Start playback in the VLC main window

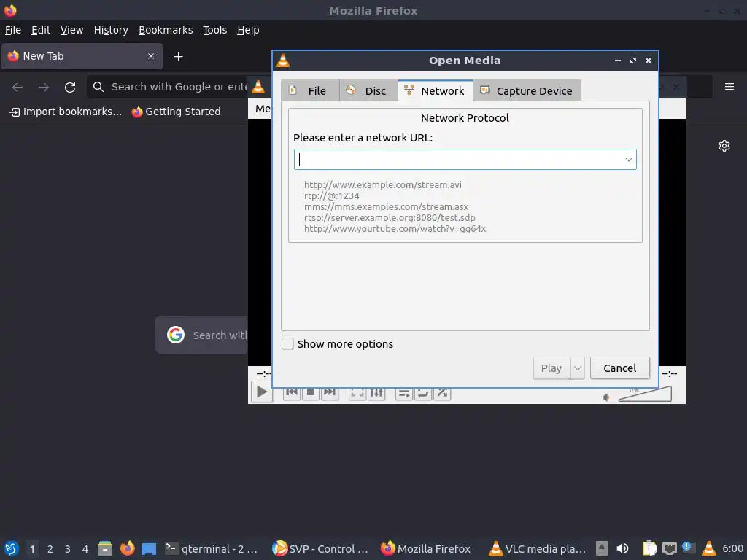(262, 392)
